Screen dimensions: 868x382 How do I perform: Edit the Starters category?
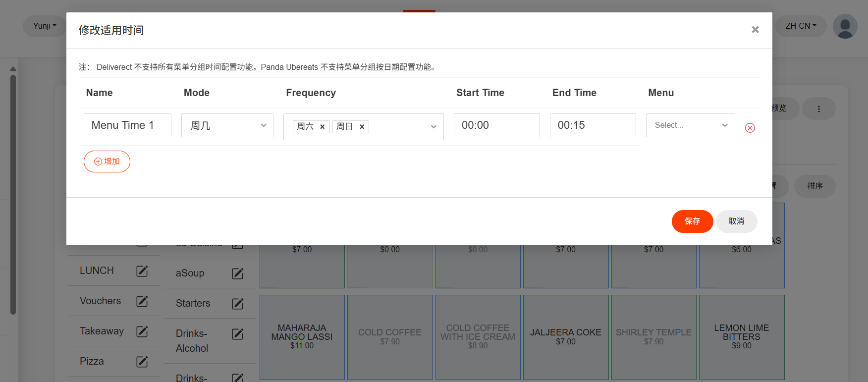(x=238, y=304)
